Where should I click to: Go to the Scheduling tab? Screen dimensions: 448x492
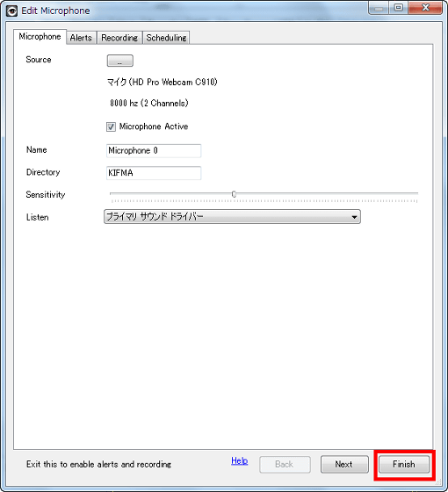166,38
